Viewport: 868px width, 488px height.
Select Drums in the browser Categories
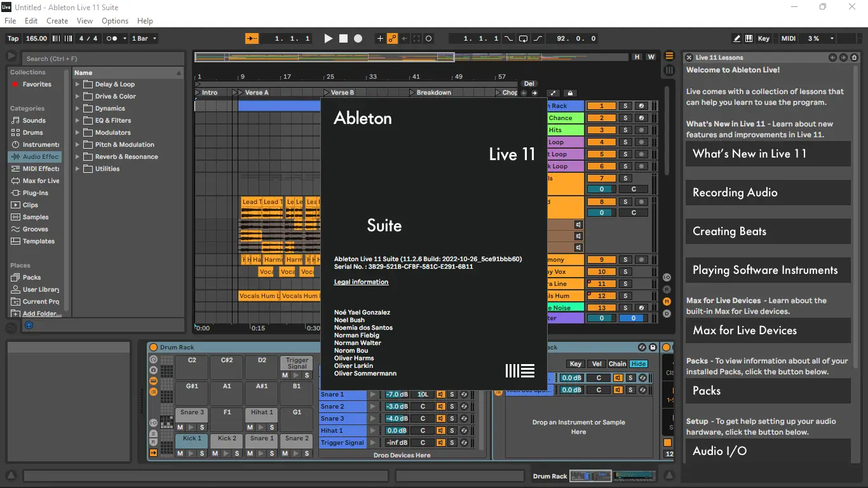tap(33, 133)
